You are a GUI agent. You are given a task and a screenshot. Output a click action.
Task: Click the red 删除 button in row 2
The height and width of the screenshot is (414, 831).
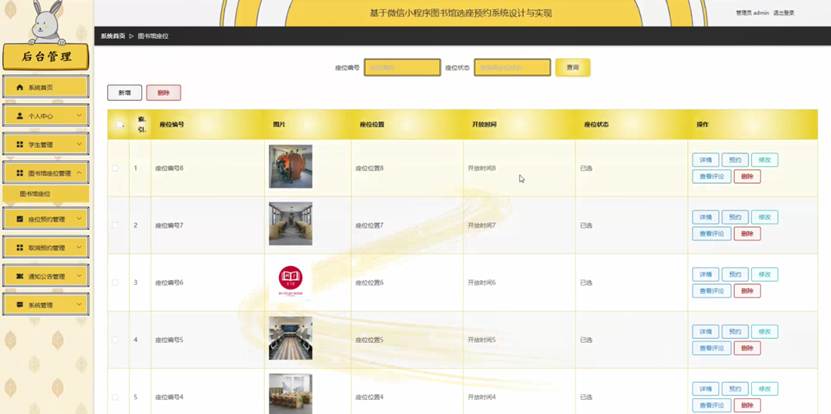(x=747, y=234)
